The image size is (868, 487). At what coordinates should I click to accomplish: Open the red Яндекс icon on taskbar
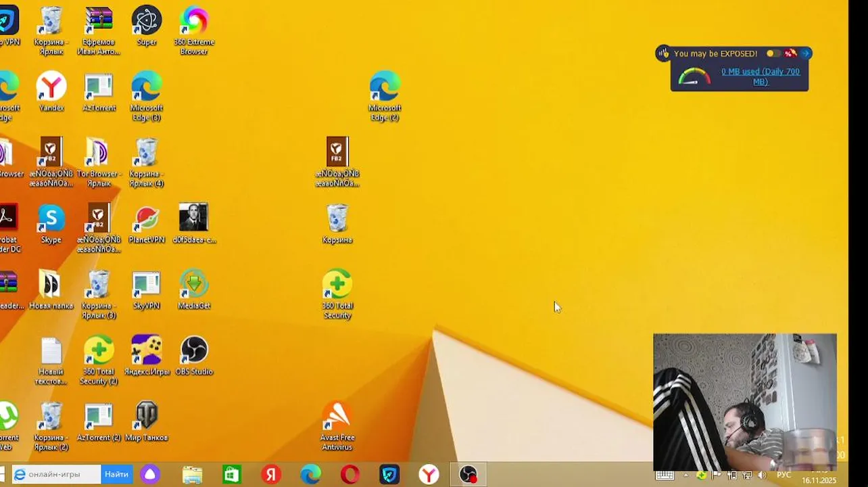pyautogui.click(x=271, y=474)
